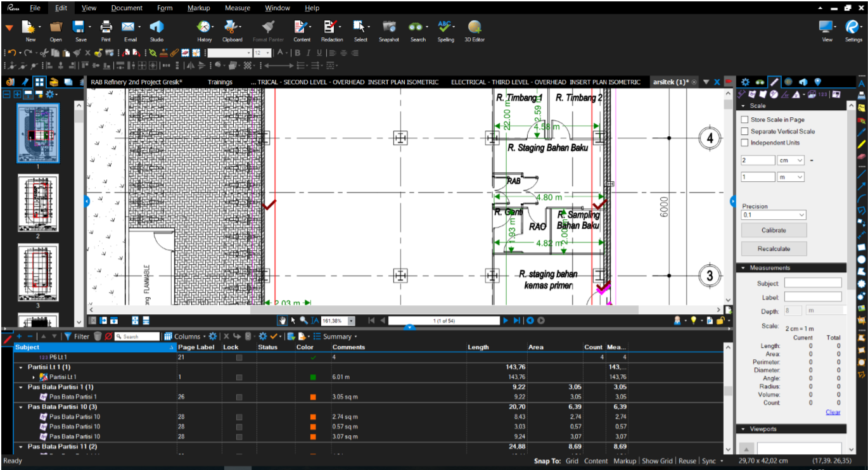The image size is (868, 470).
Task: Open Settings at the top right
Action: (853, 27)
